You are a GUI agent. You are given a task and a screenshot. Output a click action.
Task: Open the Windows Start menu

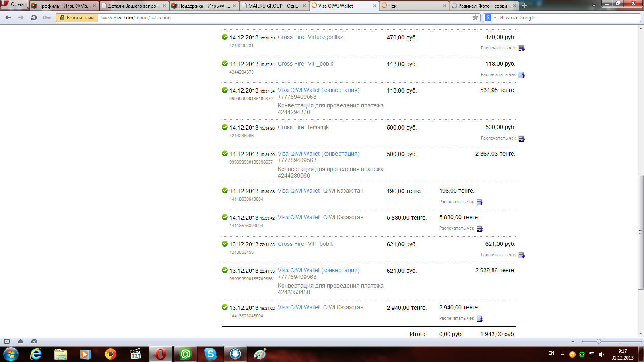point(11,354)
